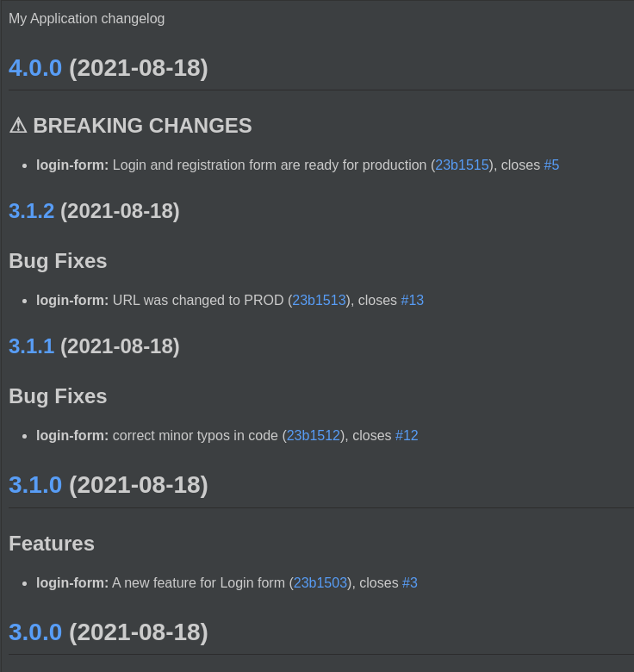Open issue link #3
Screen dimensions: 634x672
[410, 583]
